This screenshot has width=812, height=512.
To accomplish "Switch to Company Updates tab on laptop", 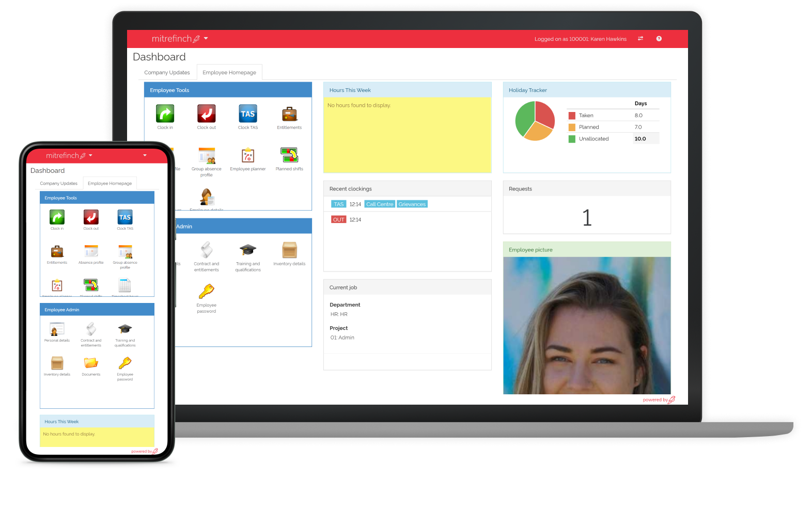I will coord(167,73).
